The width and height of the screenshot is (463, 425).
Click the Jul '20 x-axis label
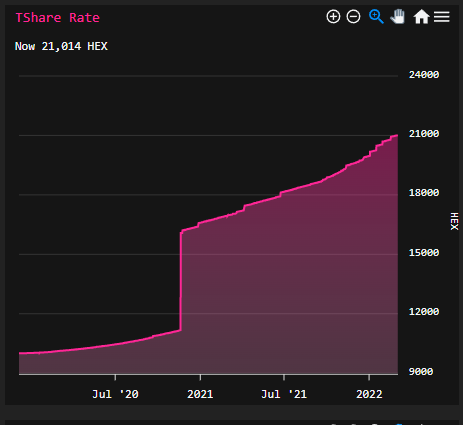click(115, 394)
